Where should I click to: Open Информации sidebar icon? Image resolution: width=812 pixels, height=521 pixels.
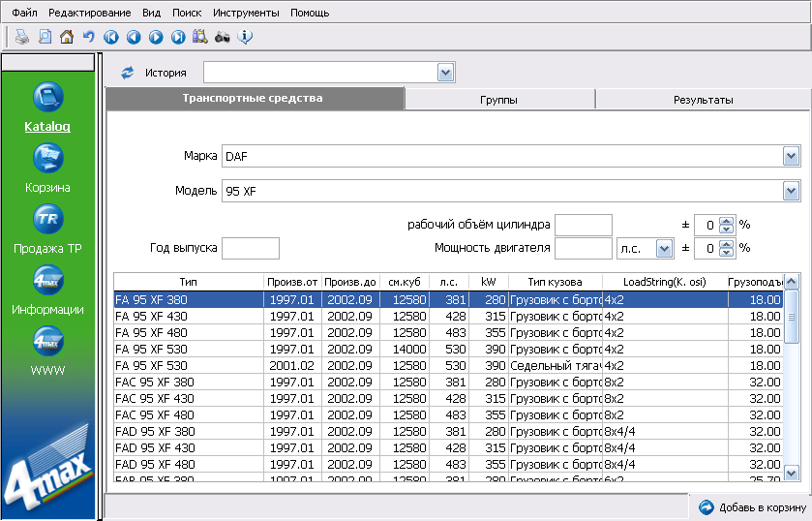[x=48, y=280]
